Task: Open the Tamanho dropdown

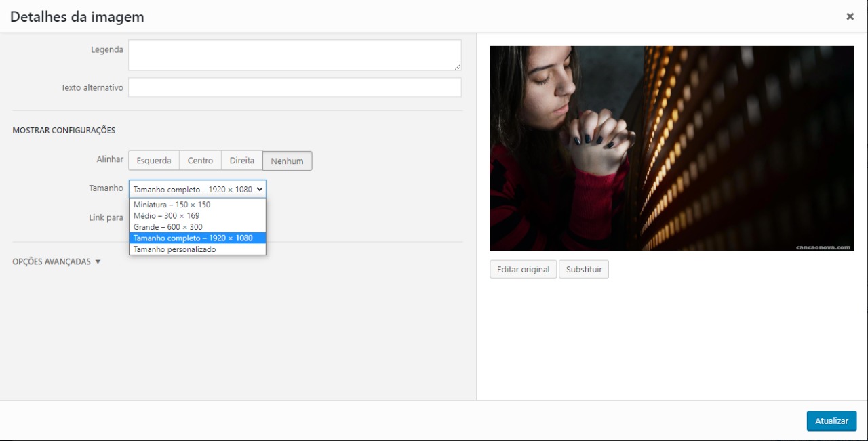Action: [x=197, y=189]
